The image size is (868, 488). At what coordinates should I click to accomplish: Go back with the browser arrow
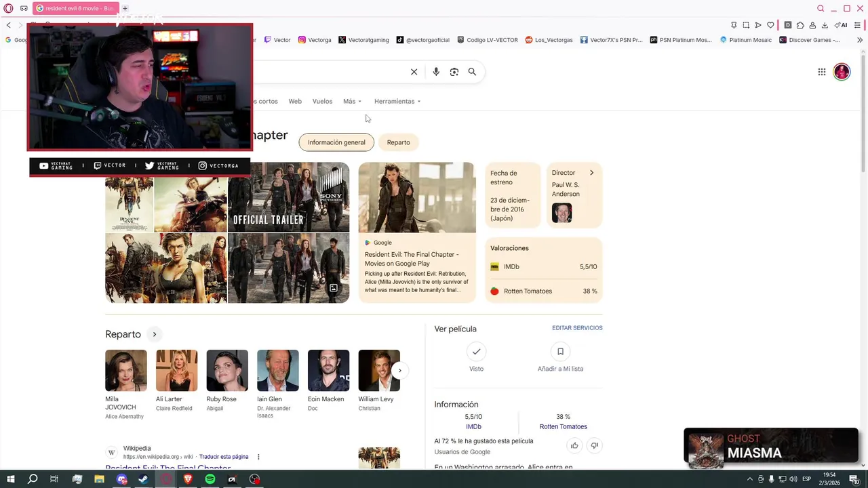point(9,25)
